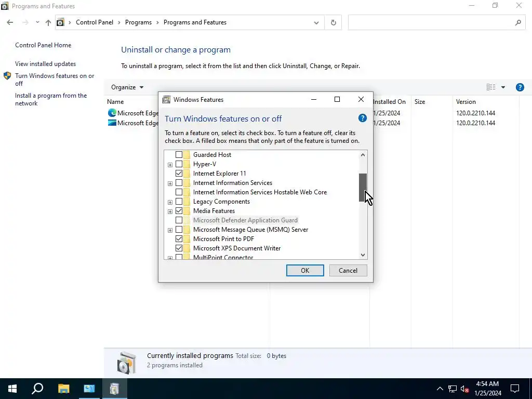
Task: Uncheck Microsoft XPS Document Writer
Action: click(x=179, y=248)
